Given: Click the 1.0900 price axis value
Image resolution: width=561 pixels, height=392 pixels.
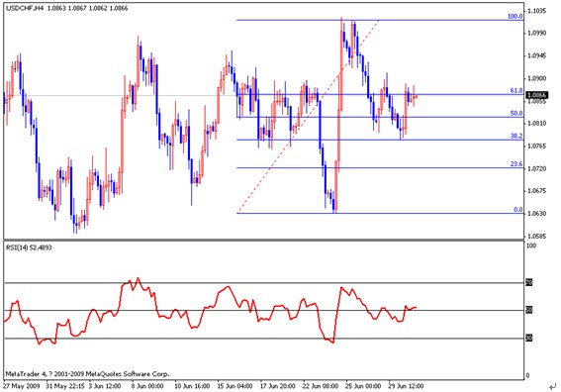Looking at the screenshot, I should [537, 78].
